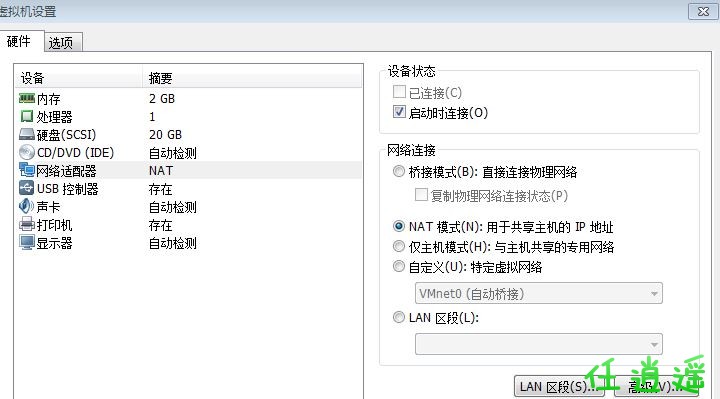Select the display (显示器) monitor icon
The width and height of the screenshot is (720, 399).
(x=27, y=242)
